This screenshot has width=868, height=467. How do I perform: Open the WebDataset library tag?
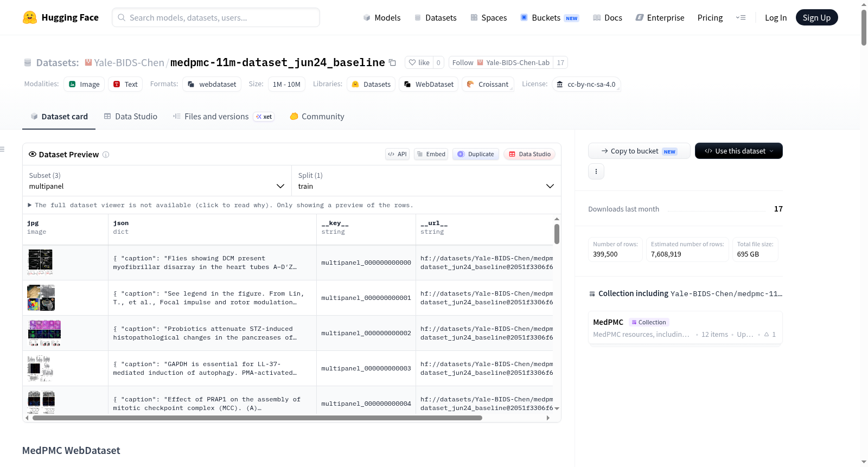(429, 84)
